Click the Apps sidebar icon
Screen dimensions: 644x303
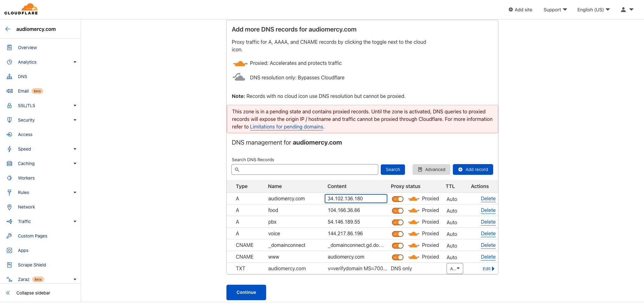pos(9,250)
